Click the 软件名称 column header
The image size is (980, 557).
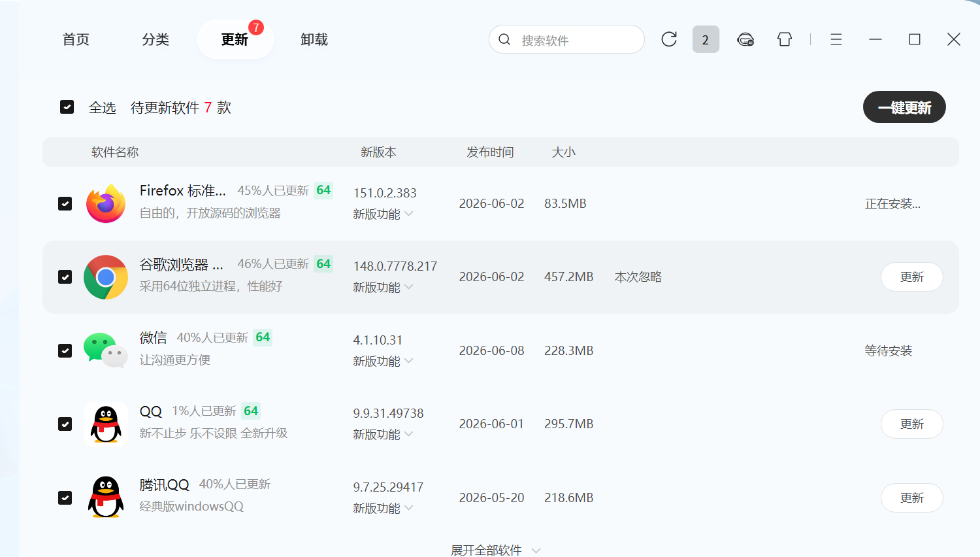click(x=115, y=152)
